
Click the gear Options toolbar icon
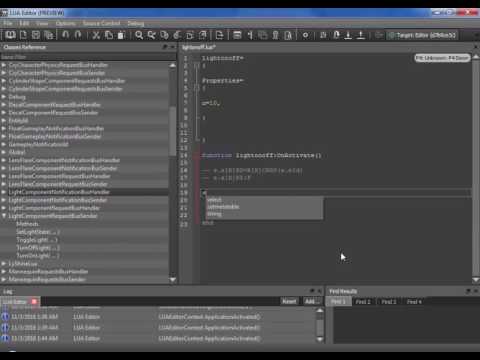(305, 35)
